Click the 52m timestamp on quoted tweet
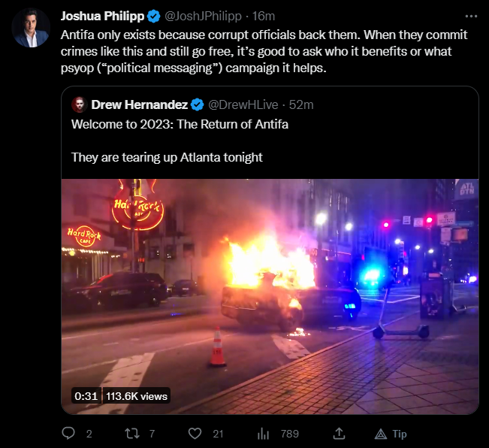The image size is (489, 448). tap(301, 104)
